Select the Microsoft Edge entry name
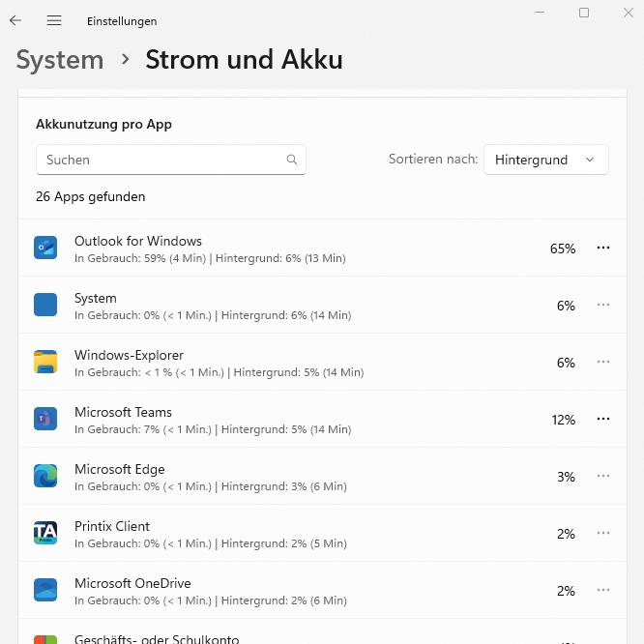 tap(120, 469)
